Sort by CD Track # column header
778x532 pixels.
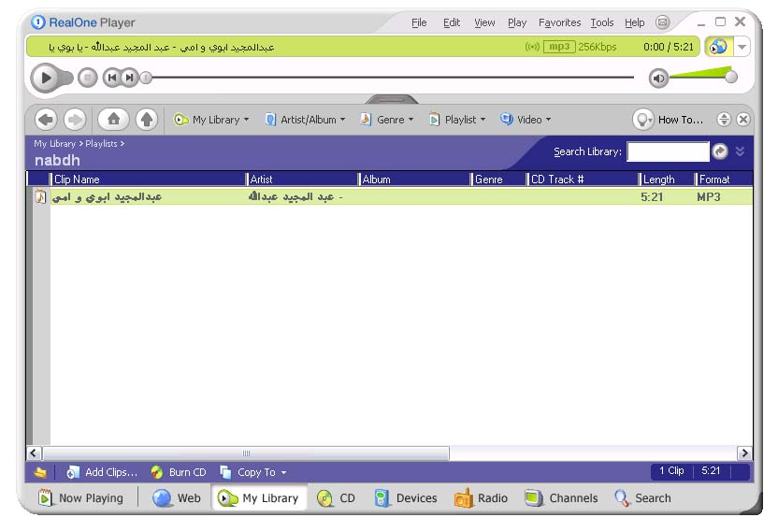[583, 180]
